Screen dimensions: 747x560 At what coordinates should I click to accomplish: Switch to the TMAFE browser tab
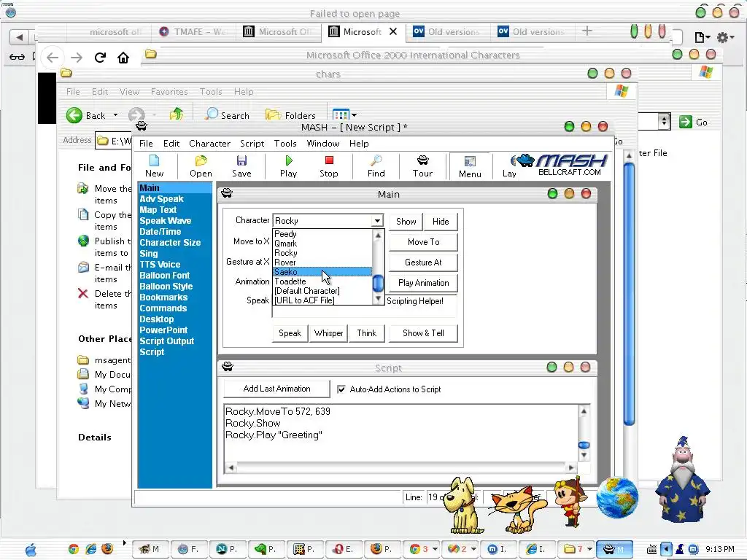(x=193, y=32)
